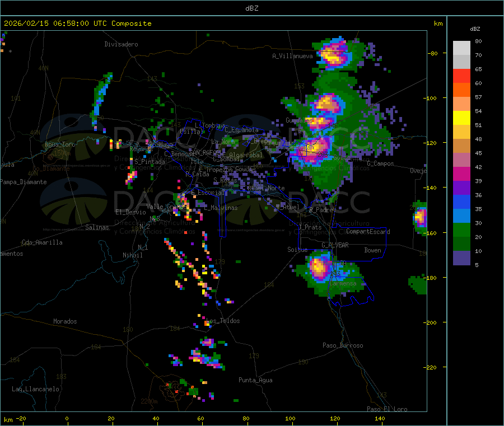
Task: Click the L_Malvinas map label
Action: (221, 208)
